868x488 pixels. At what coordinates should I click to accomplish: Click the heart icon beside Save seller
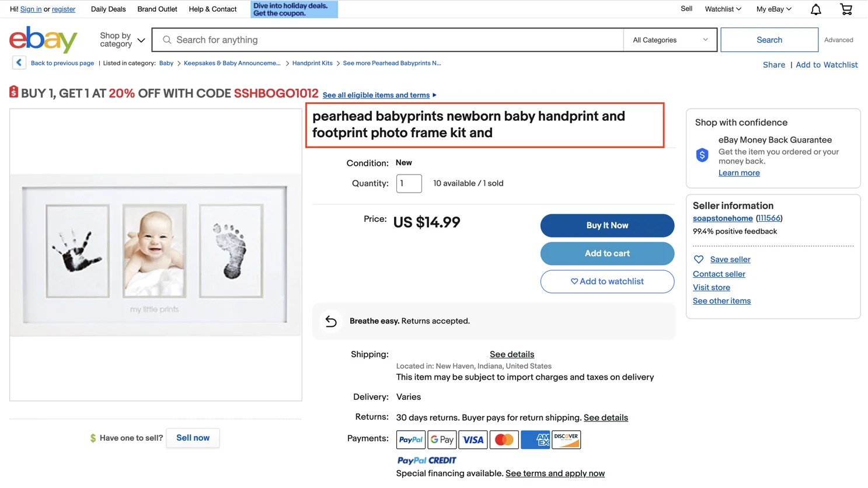pyautogui.click(x=699, y=260)
